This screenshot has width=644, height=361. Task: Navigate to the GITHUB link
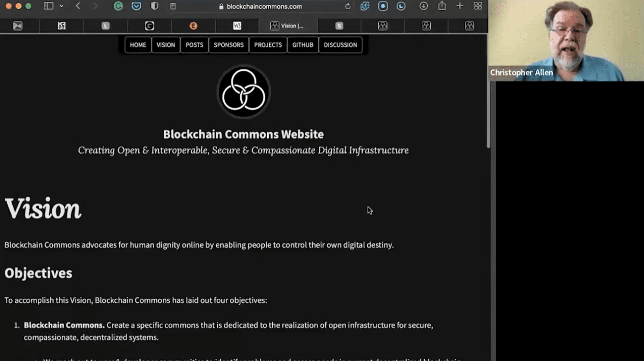302,45
